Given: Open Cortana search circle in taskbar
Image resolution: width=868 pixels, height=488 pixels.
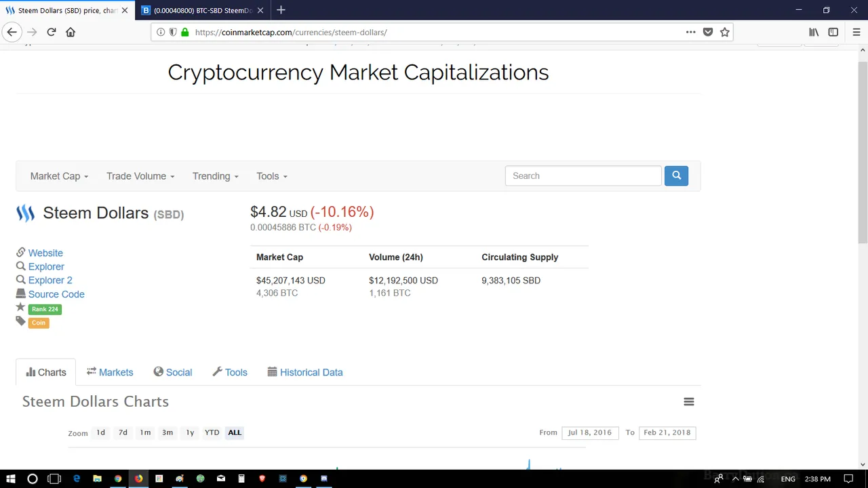Looking at the screenshot, I should point(32,479).
